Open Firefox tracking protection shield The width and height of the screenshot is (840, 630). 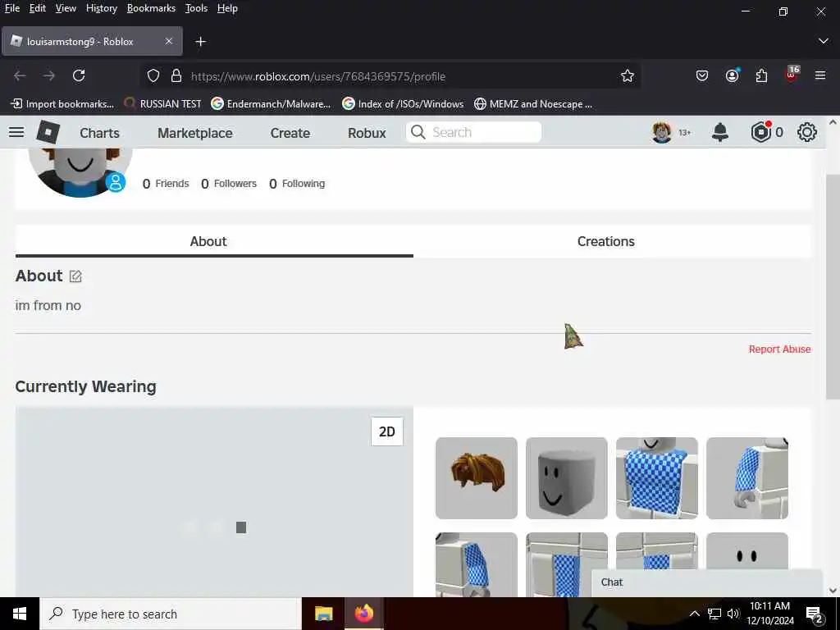153,76
